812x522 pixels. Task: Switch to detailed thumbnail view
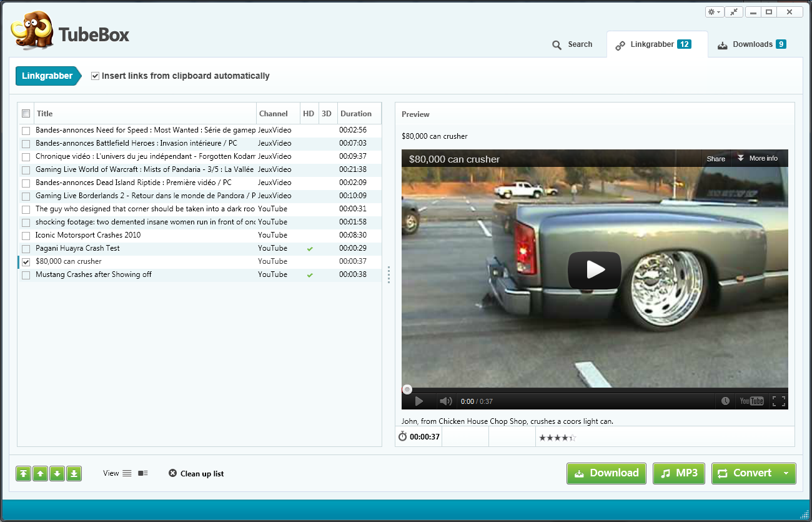143,473
